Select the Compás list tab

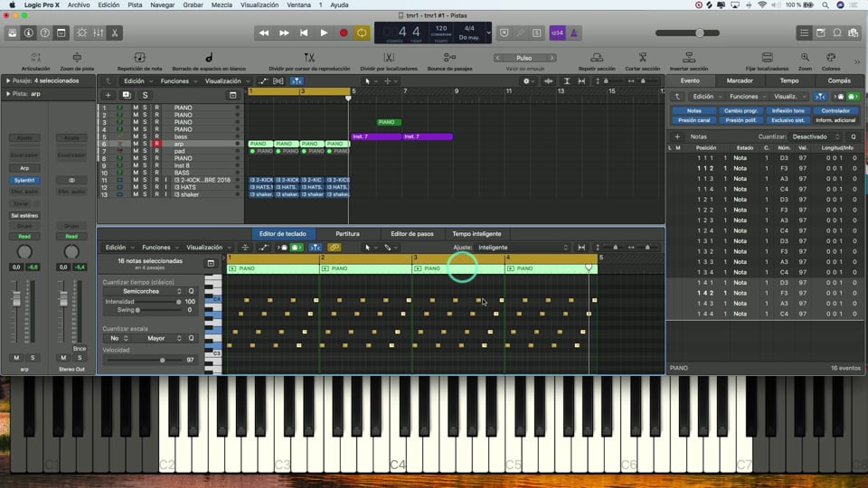coord(839,80)
